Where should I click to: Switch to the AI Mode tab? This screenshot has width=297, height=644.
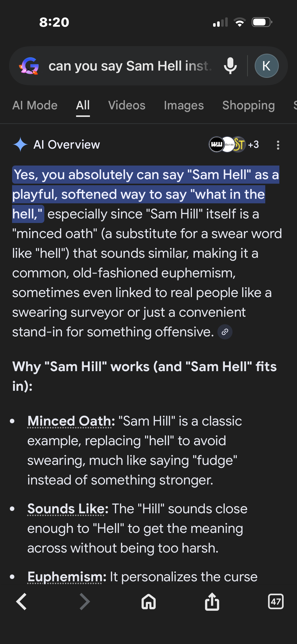coord(35,105)
